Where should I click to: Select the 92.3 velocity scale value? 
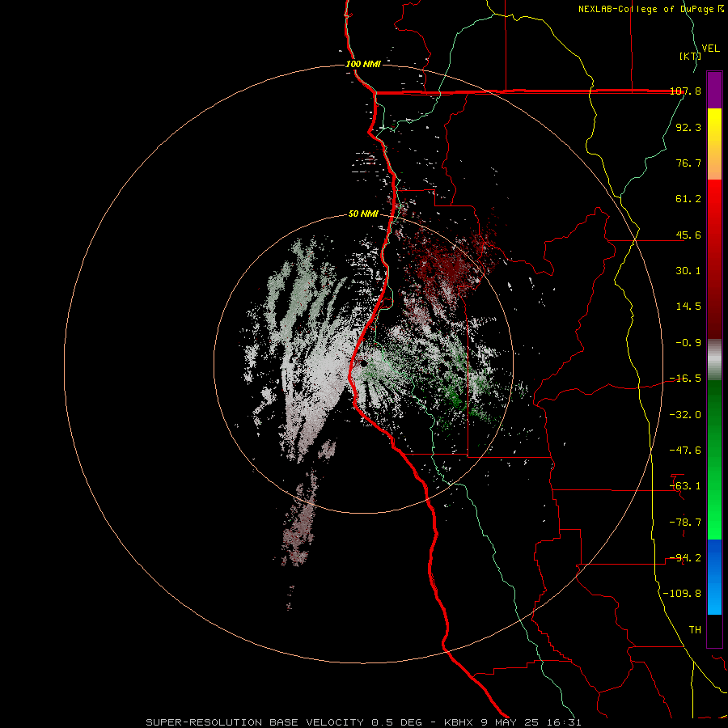688,127
